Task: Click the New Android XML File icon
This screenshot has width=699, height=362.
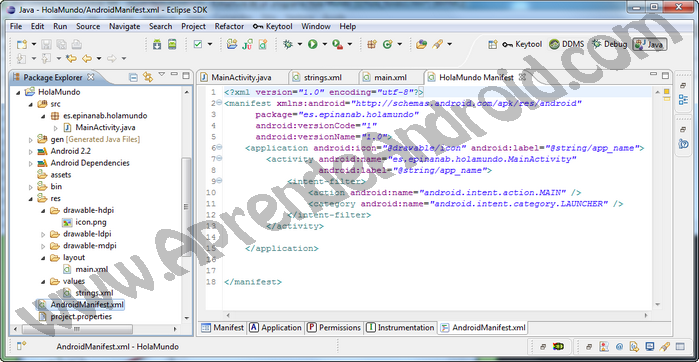Action: (263, 44)
